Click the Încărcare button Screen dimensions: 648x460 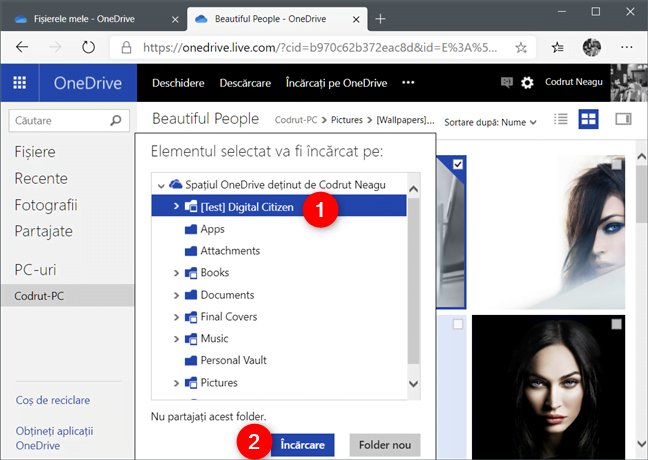pos(303,445)
